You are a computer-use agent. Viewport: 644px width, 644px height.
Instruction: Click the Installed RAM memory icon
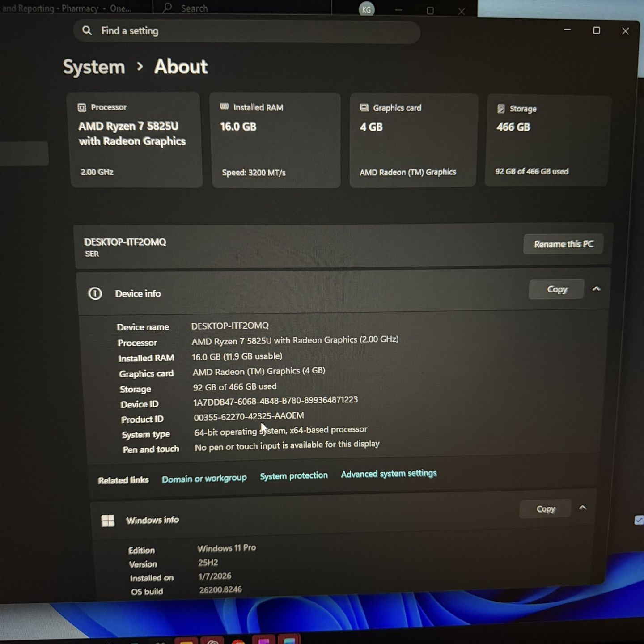tap(224, 106)
